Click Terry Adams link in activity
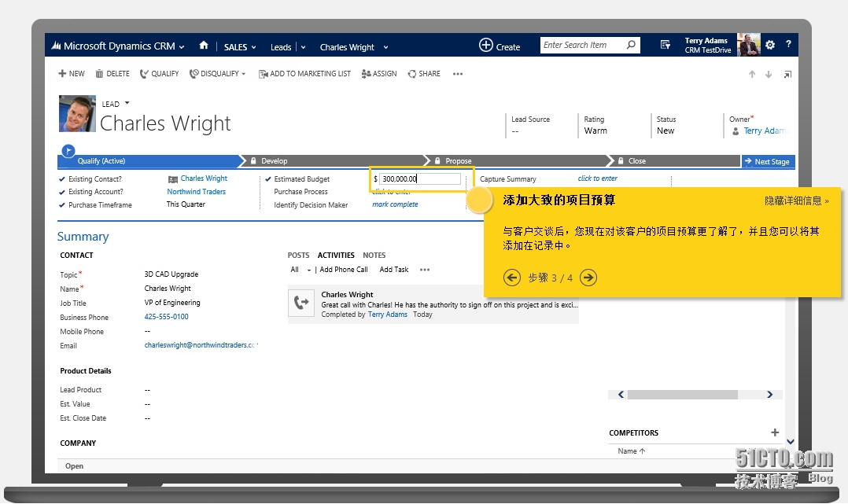848x504 pixels. (388, 315)
